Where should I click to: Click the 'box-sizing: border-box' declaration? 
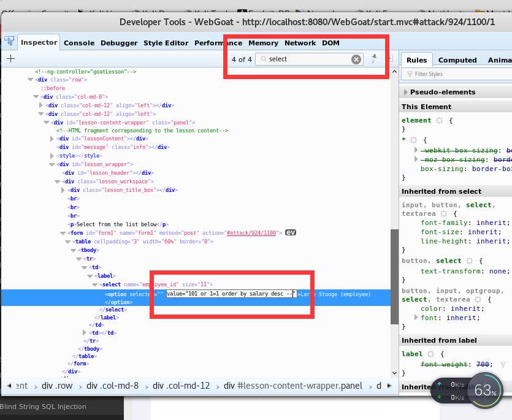pyautogui.click(x=466, y=169)
